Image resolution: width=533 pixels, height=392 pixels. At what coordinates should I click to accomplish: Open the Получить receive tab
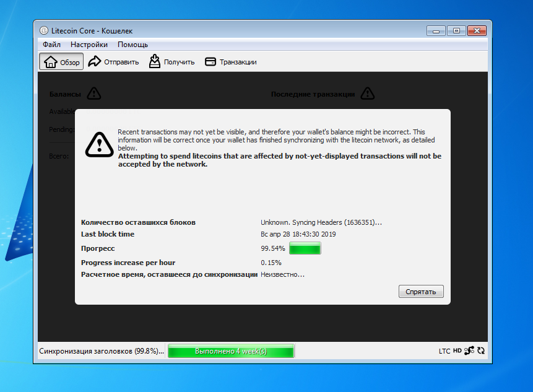(x=171, y=62)
